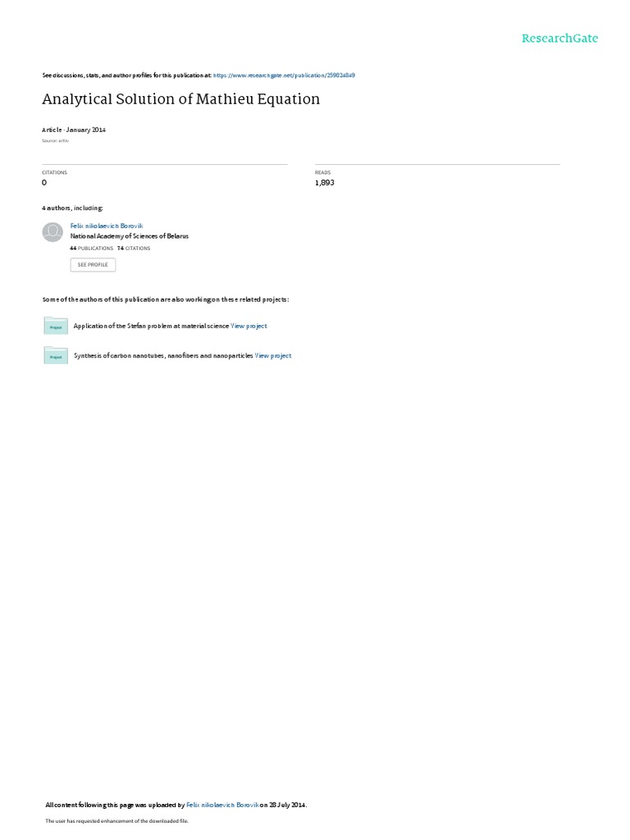
Task: Open the researchgate.net publication URL link
Action: pyautogui.click(x=284, y=75)
